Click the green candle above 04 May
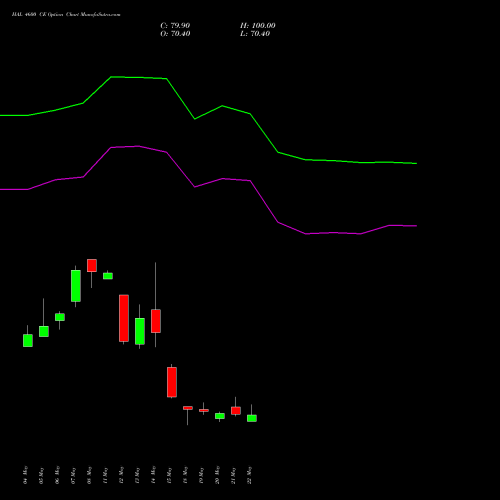500x500 pixels. coord(28,340)
